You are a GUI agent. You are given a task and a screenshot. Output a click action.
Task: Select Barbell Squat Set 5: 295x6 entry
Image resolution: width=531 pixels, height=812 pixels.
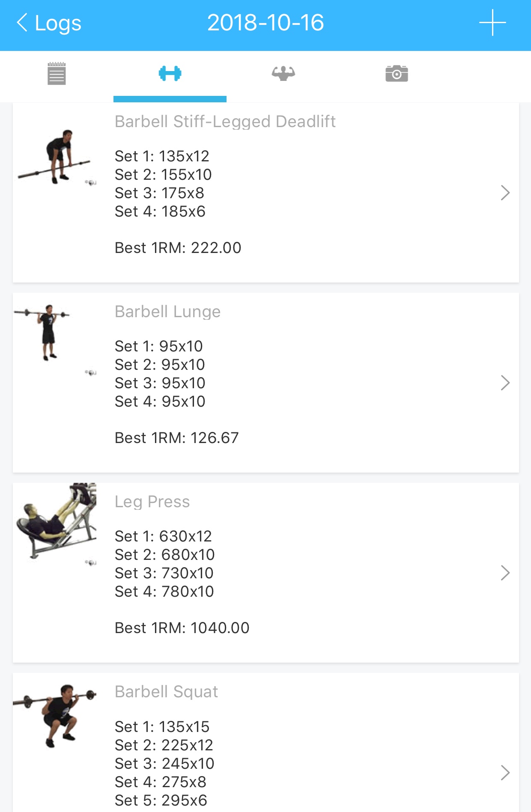(x=161, y=800)
